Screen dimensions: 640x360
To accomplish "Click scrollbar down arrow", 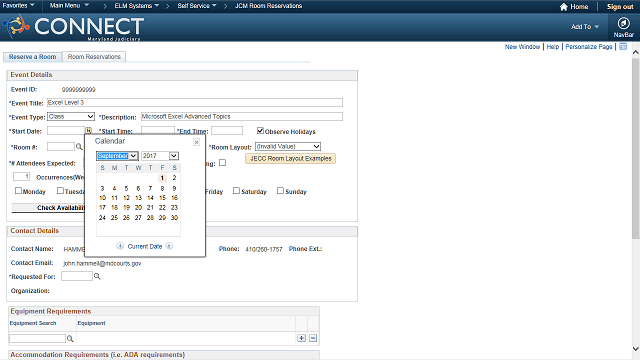I will pyautogui.click(x=635, y=349).
